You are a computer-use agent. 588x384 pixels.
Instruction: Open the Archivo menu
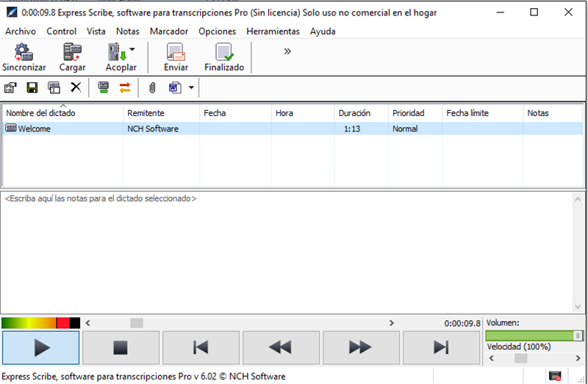tap(21, 31)
